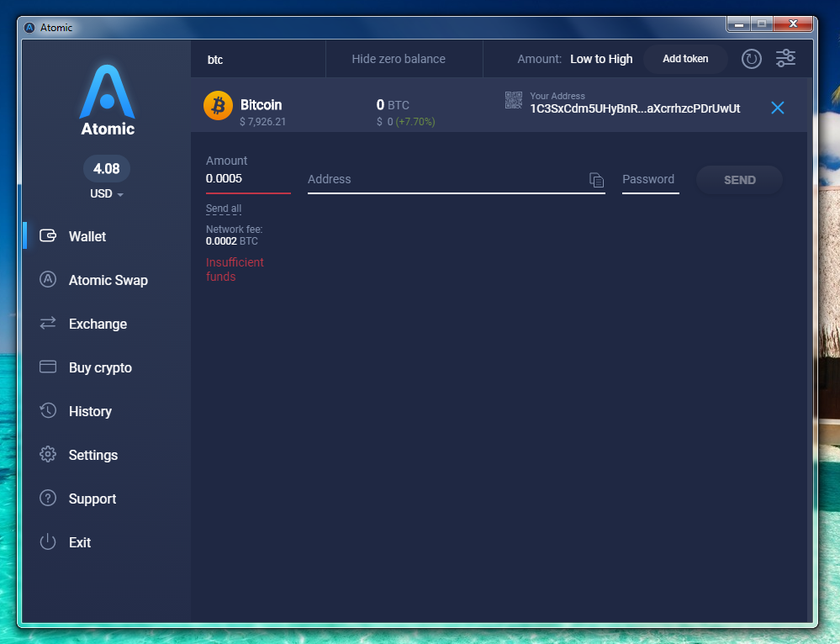Click the Buy crypto card icon
This screenshot has height=644, width=840.
48,367
